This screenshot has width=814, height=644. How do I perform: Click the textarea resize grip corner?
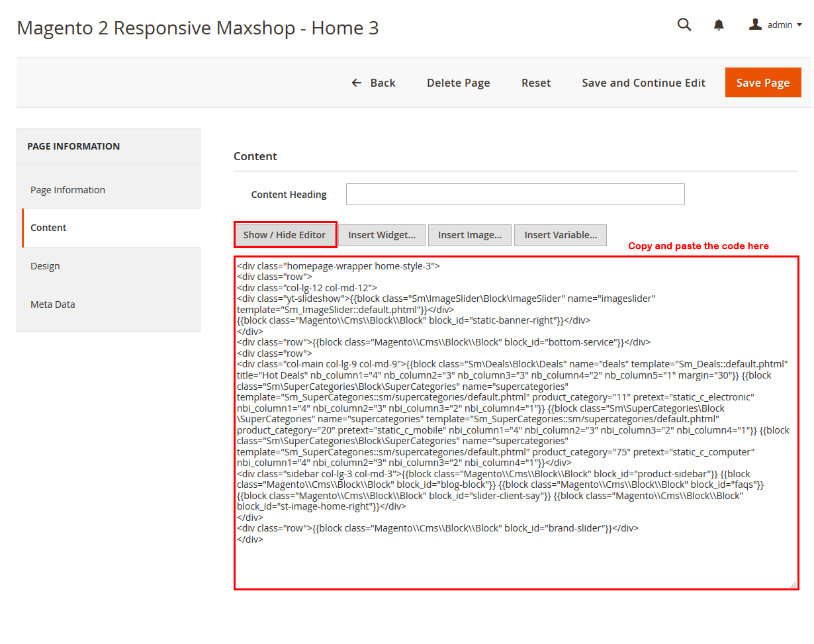792,584
